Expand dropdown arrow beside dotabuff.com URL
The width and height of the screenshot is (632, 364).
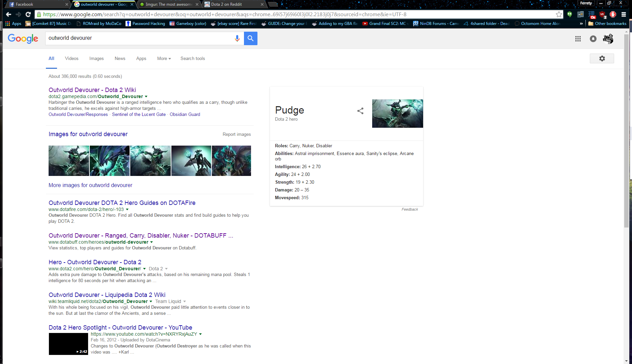click(152, 242)
